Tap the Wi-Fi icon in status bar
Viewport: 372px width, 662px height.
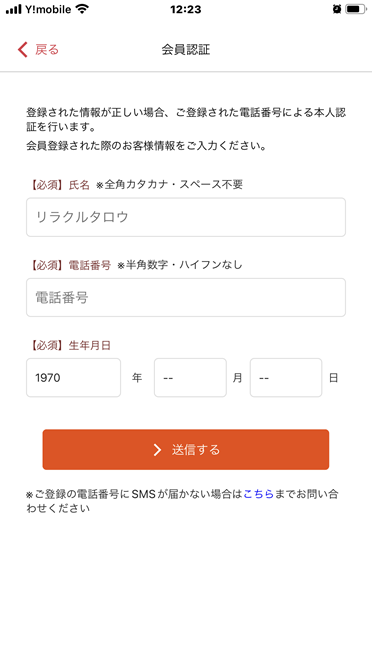[x=82, y=9]
